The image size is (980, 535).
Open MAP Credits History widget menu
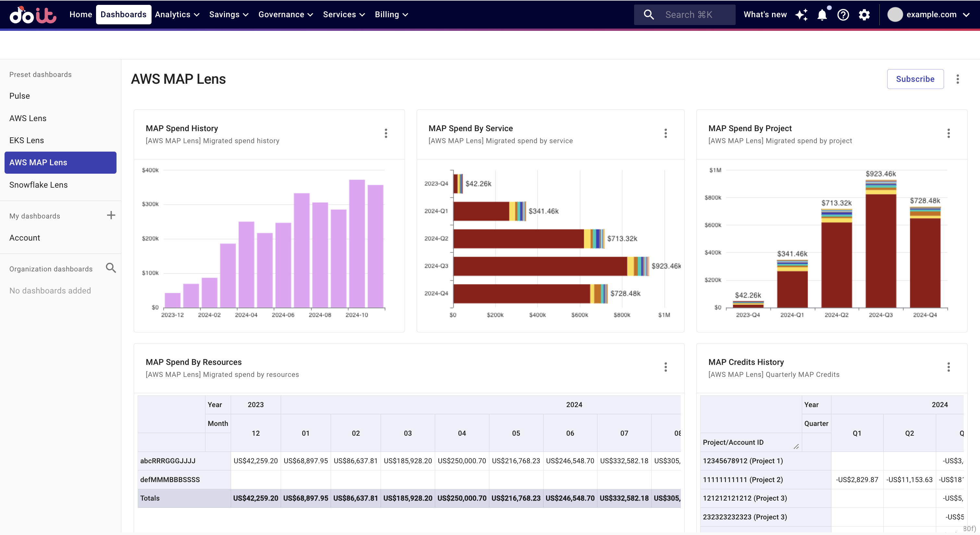(x=949, y=367)
